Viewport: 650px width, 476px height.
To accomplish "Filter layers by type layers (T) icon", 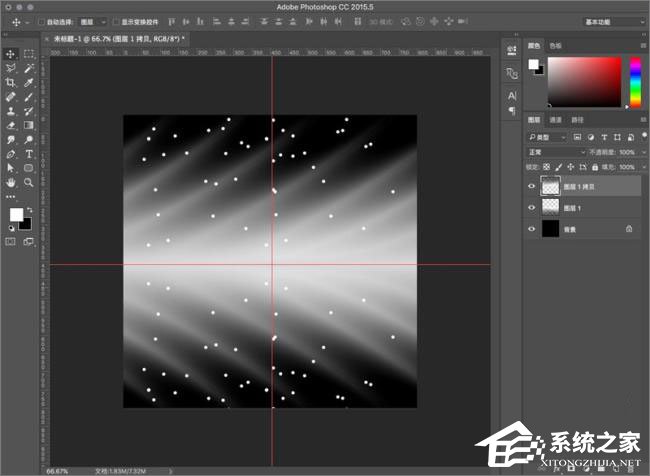I will [x=604, y=137].
